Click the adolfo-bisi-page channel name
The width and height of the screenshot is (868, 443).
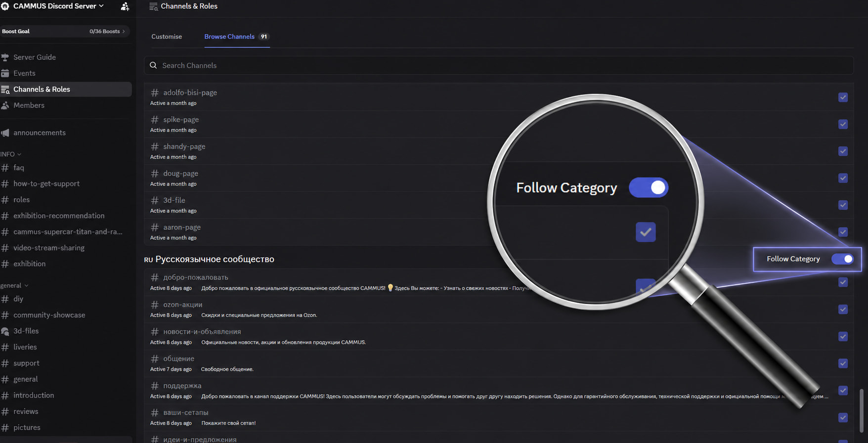click(190, 92)
